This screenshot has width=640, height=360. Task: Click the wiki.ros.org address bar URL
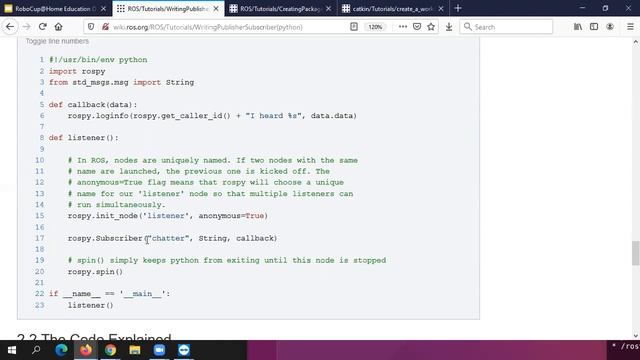[208, 27]
